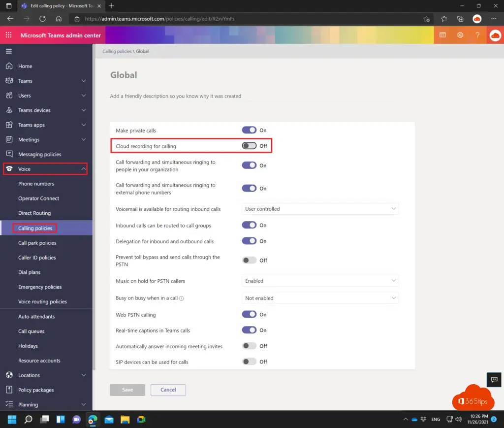Viewport: 504px width, 428px height.
Task: Expand the Teams devices section chevron
Action: tap(84, 110)
